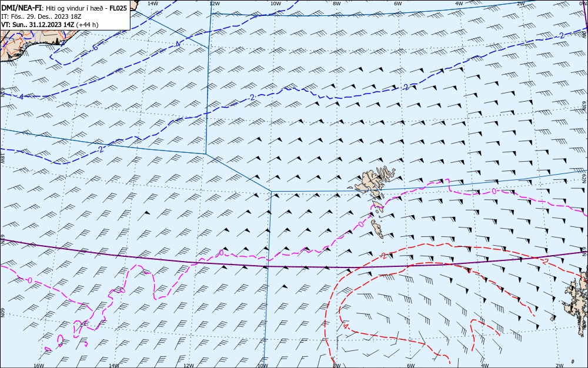Click the '2W' label on the bottom edge
This screenshot has width=588, height=368.
pos(560,366)
